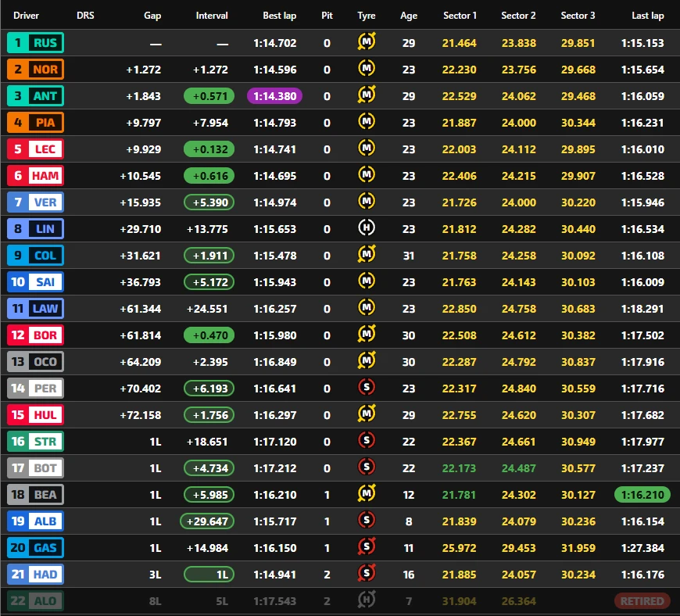Viewport: 680px width, 616px height.
Task: Click LEC's green interval +0.132
Action: coord(209,149)
